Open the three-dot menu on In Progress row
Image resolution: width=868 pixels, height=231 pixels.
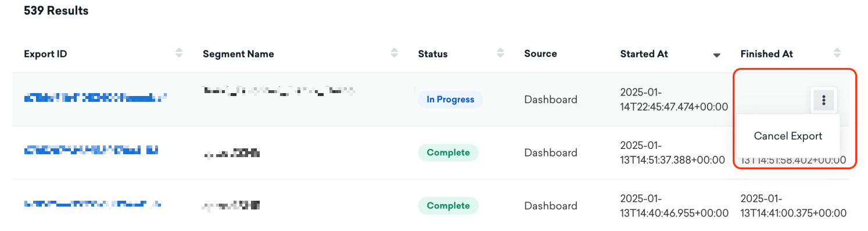click(x=823, y=100)
